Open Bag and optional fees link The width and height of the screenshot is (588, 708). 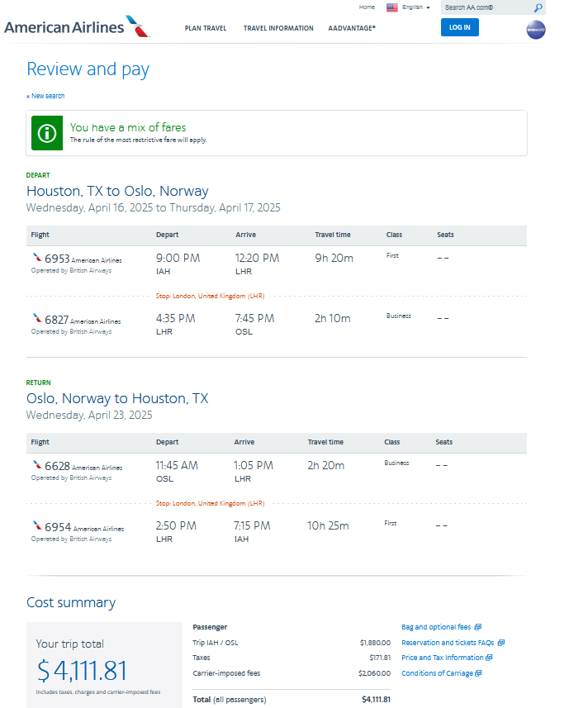[x=436, y=627]
